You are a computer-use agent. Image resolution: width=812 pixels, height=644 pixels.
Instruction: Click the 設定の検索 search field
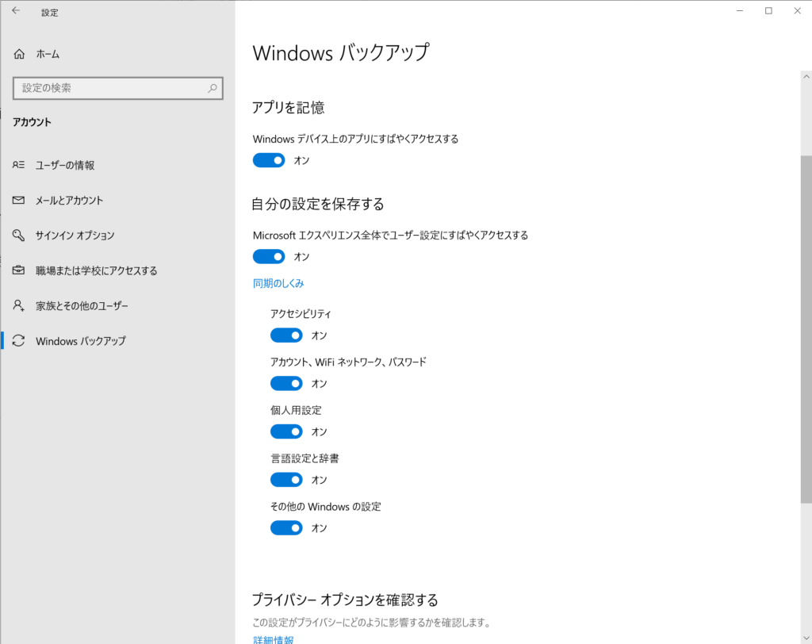(x=111, y=88)
